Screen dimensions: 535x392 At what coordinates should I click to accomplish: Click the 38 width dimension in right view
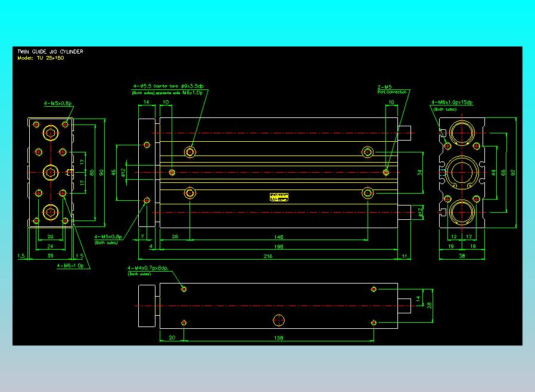tap(462, 256)
